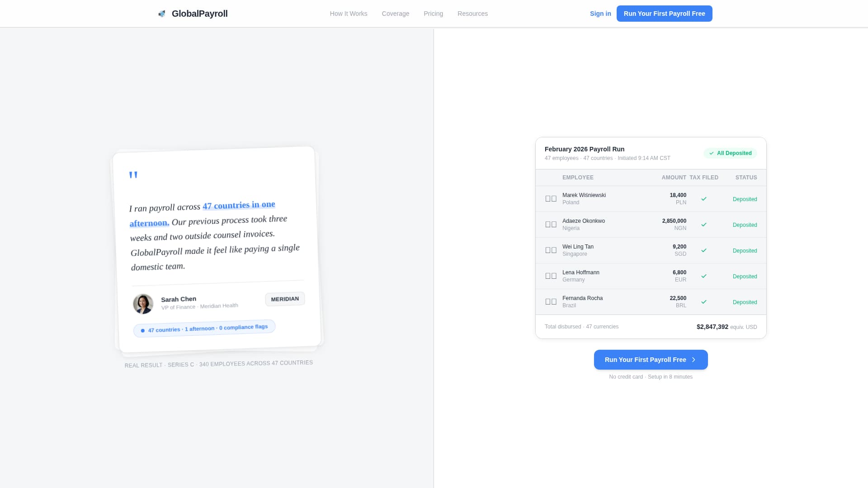Select the Pricing menu item
The image size is (868, 488).
point(434,14)
